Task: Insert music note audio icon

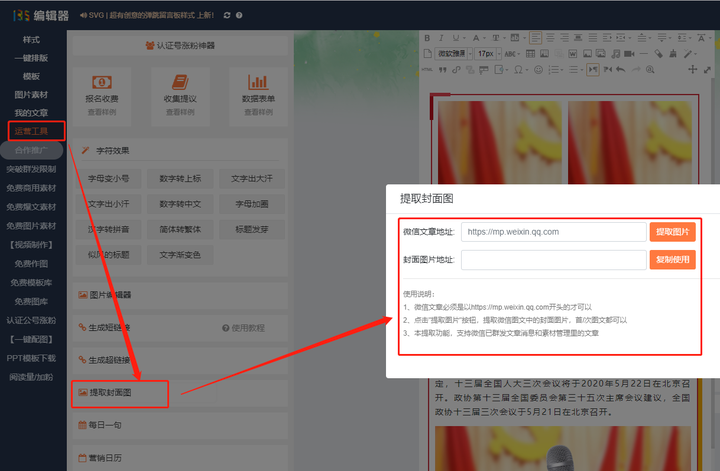Action: pos(615,54)
